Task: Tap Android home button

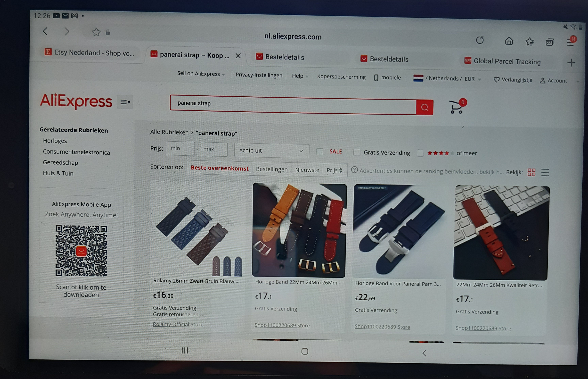Action: (x=305, y=351)
